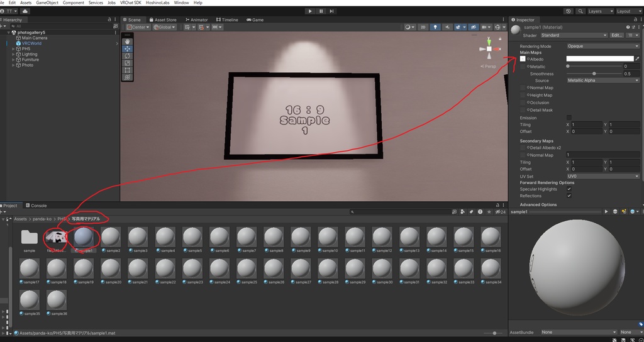Uncheck Specular Highlights checkbox
The image size is (644, 342).
(569, 189)
